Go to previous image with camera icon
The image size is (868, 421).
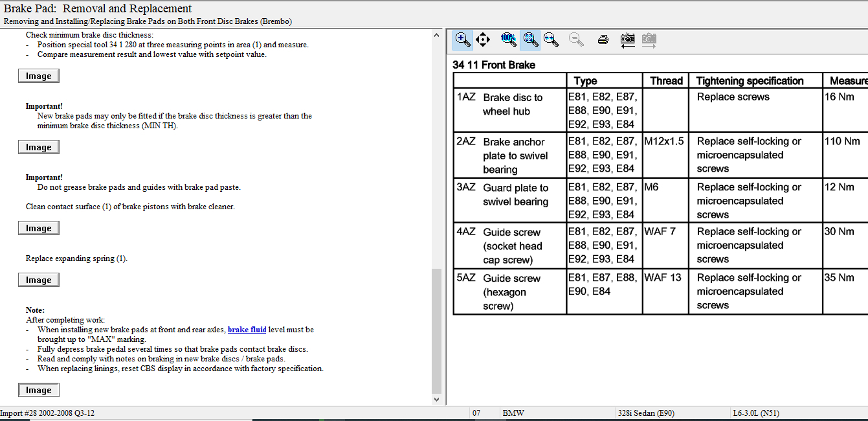pos(627,40)
